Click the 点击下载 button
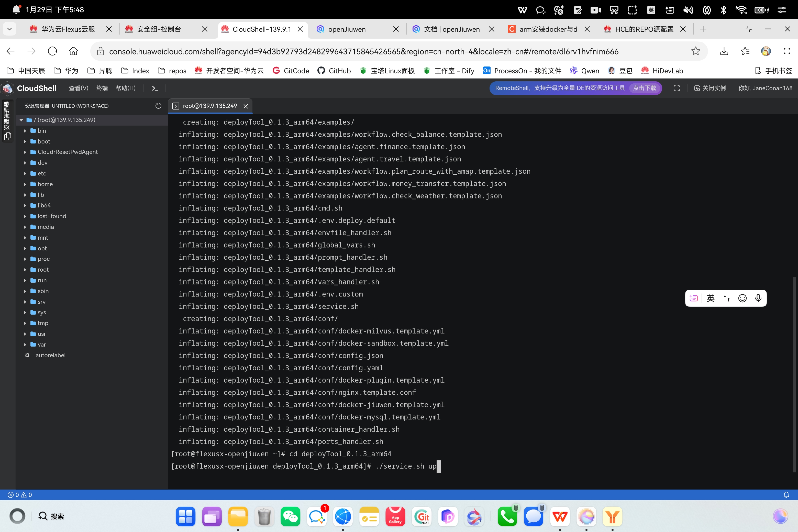Image resolution: width=798 pixels, height=532 pixels. (644, 88)
